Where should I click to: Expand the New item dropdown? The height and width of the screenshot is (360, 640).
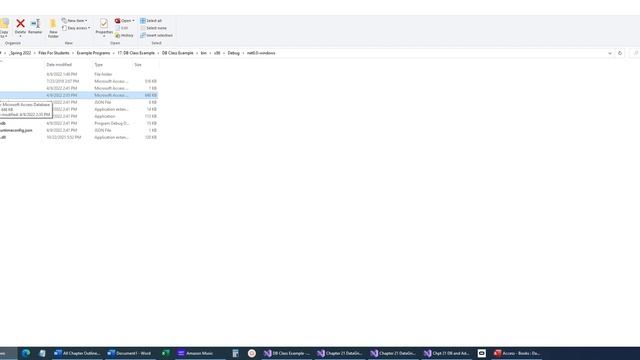click(86, 21)
